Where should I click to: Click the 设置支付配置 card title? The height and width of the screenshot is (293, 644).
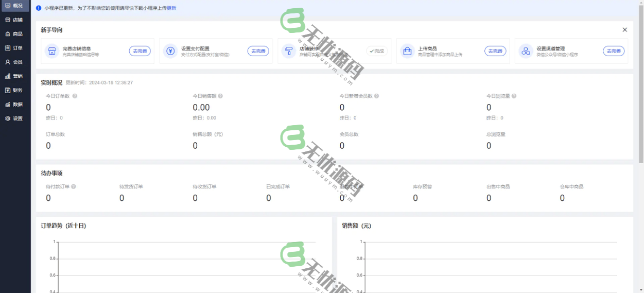point(195,48)
